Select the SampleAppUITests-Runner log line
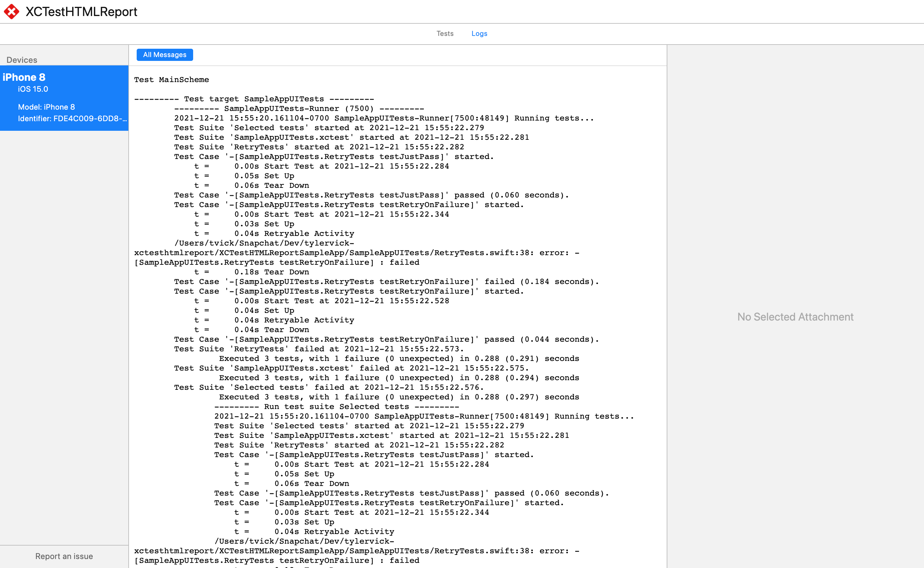 [x=323, y=108]
